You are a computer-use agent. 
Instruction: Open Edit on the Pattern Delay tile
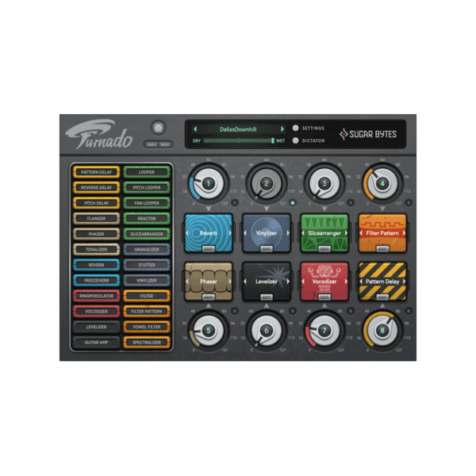[382, 297]
